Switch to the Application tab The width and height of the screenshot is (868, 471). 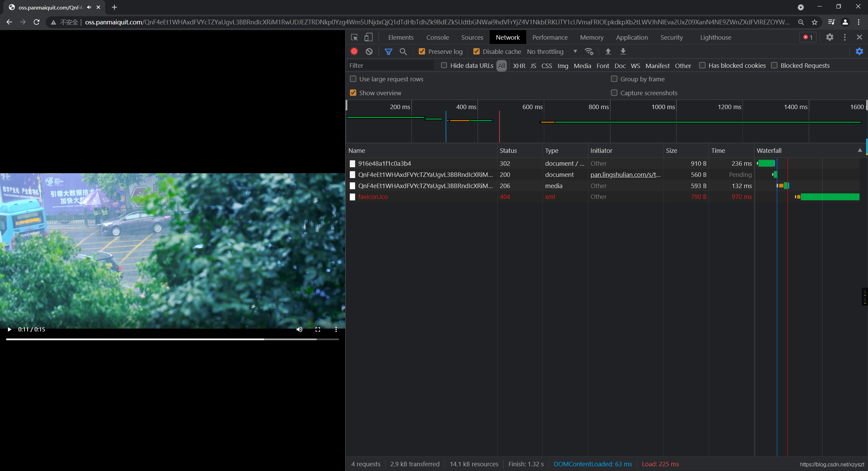tap(632, 37)
